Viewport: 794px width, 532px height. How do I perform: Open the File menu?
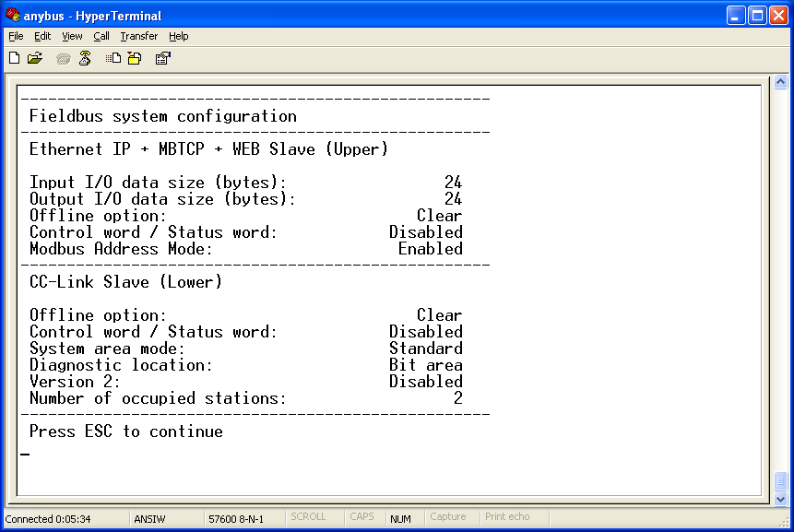pos(16,36)
